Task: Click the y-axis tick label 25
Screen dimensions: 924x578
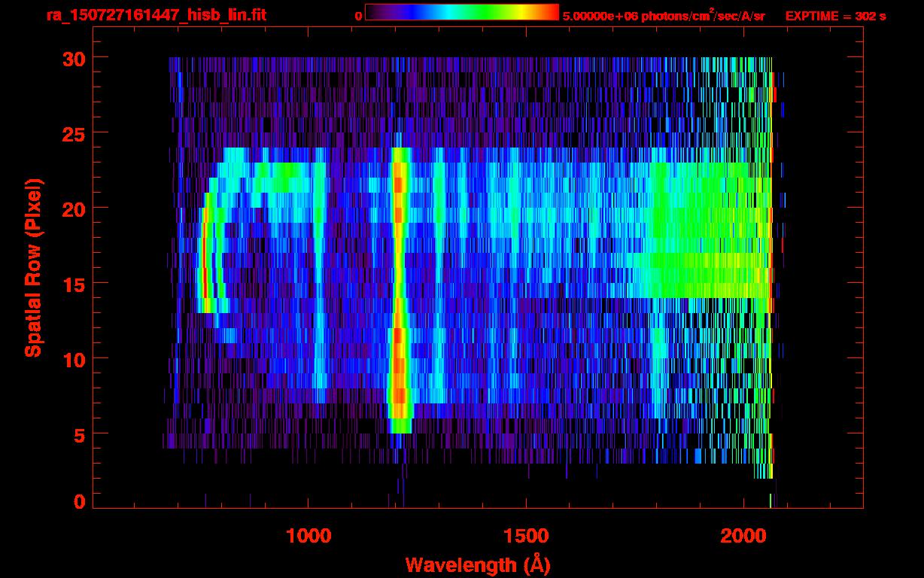Action: (74, 133)
